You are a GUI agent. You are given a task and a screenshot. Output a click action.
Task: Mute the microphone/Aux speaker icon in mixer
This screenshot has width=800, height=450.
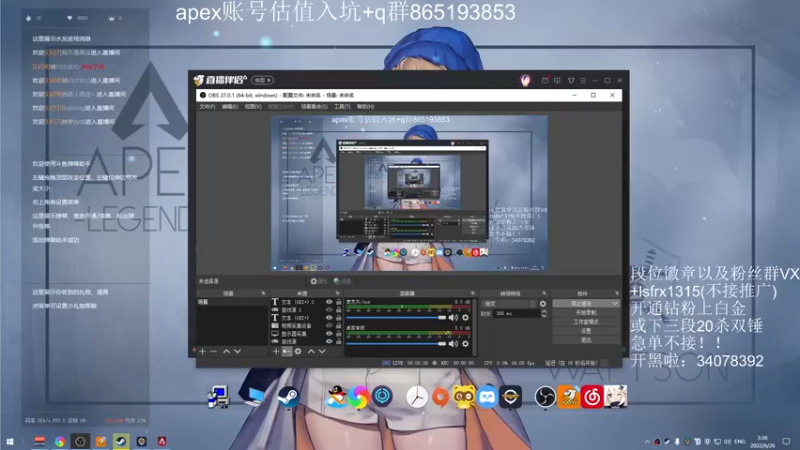(453, 317)
